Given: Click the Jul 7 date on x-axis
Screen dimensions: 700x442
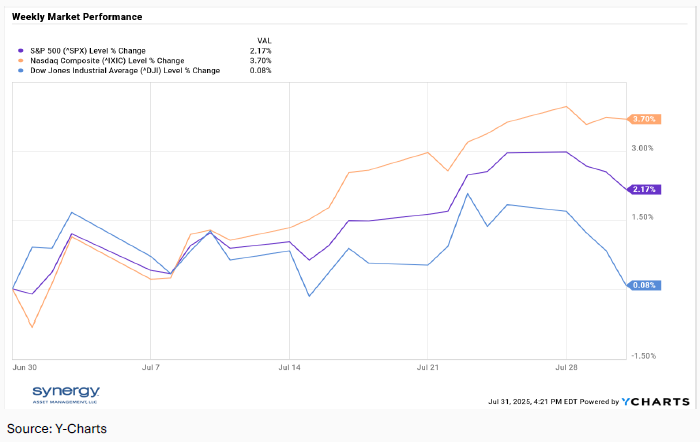Looking at the screenshot, I should 149,367.
